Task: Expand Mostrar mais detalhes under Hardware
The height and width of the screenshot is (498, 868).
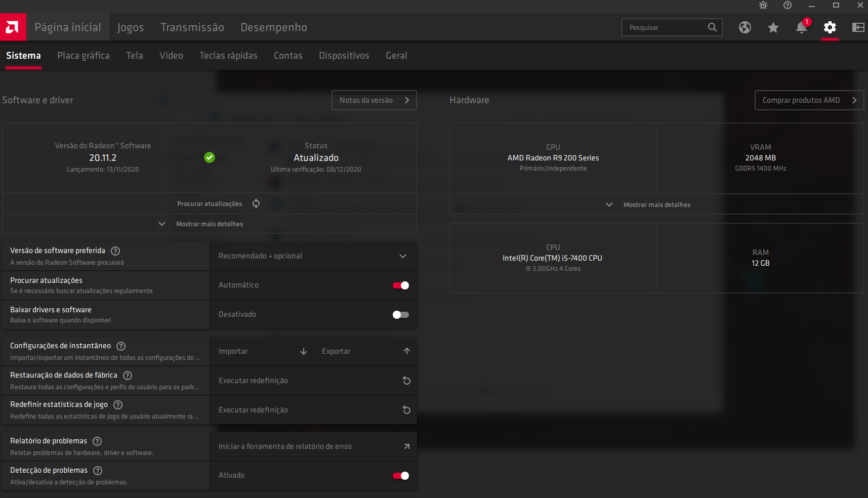Action: 656,204
